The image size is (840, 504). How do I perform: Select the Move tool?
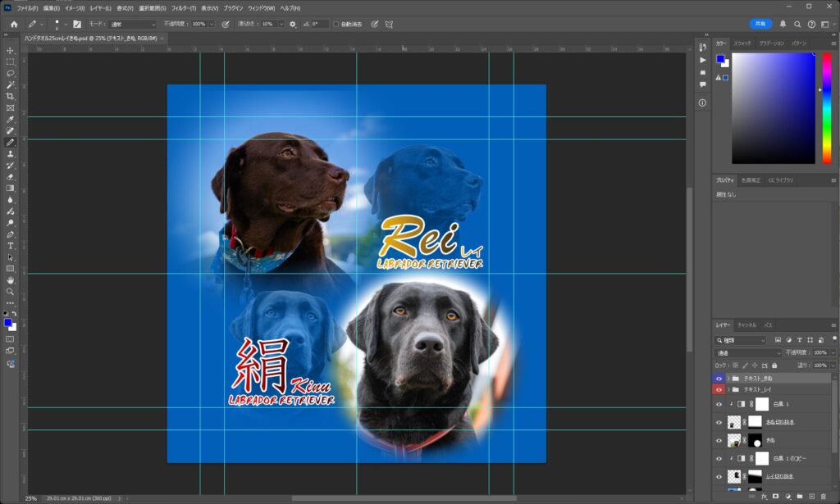pyautogui.click(x=11, y=51)
